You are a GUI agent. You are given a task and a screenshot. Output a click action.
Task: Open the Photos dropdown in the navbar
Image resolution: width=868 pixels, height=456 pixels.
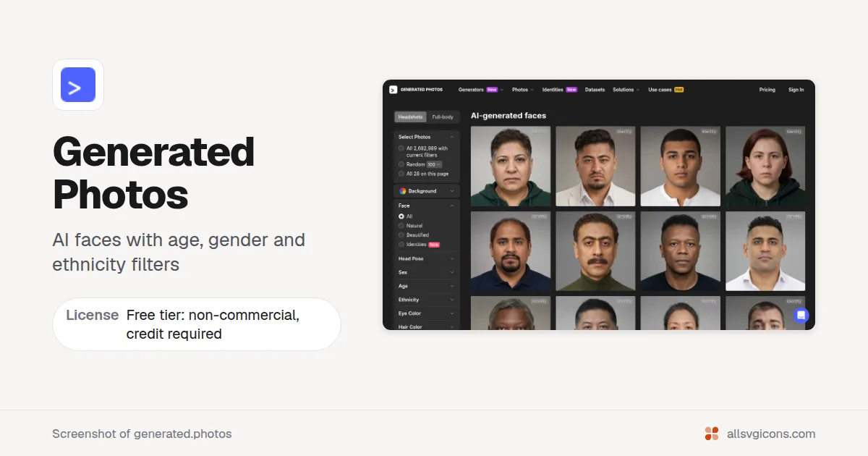click(x=522, y=90)
